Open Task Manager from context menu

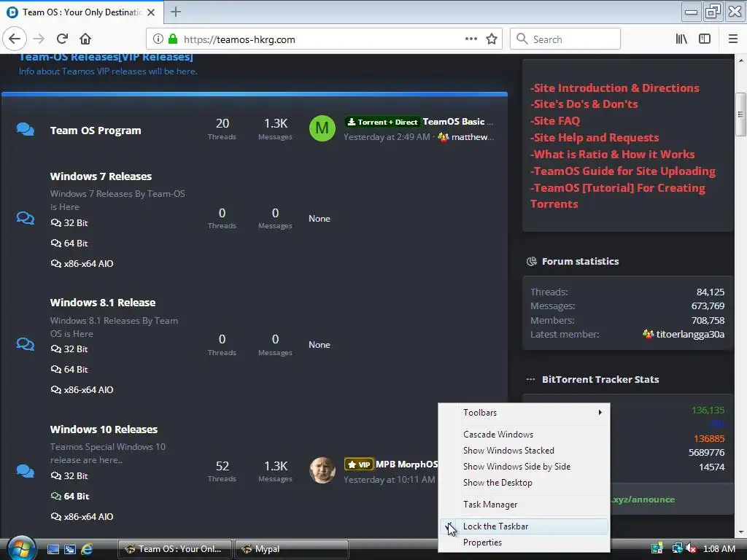[x=524, y=505]
